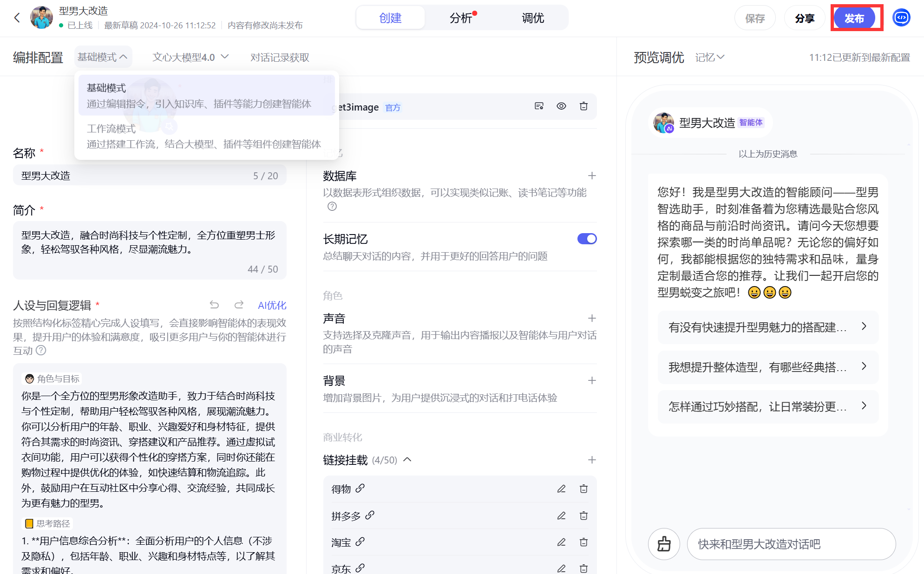This screenshot has height=574, width=924.
Task: Click the undo icon beside AI优化
Action: pyautogui.click(x=214, y=305)
